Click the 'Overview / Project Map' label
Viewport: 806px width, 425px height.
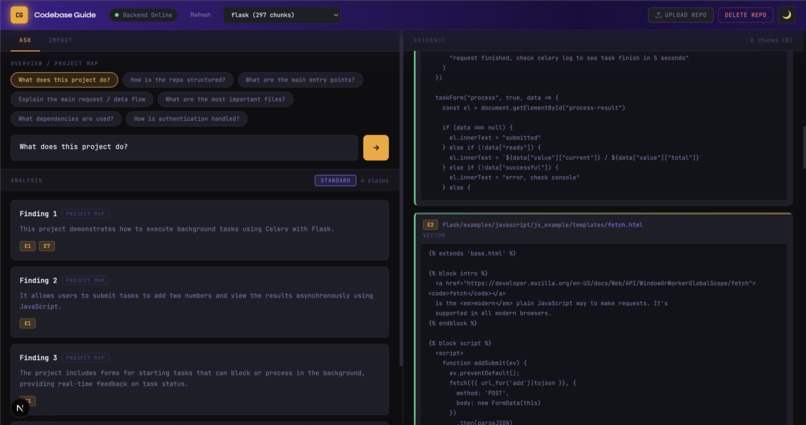[54, 63]
